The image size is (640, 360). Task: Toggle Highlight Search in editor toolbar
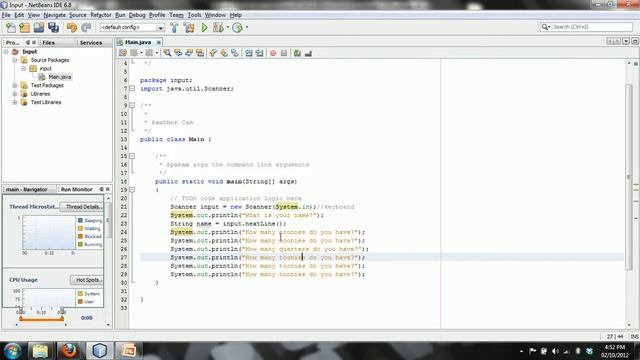click(x=200, y=53)
